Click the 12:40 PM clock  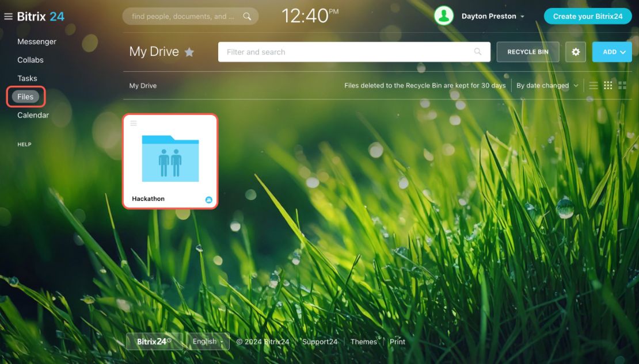[x=310, y=16]
